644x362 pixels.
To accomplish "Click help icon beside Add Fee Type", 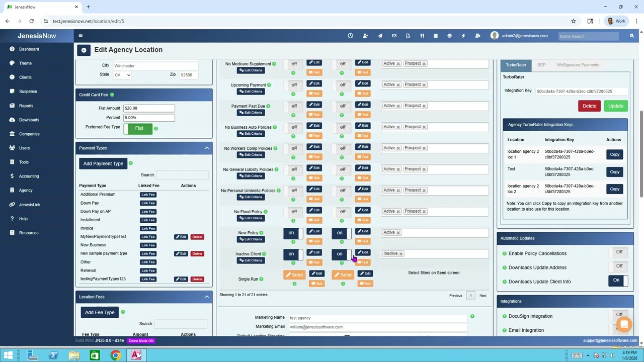I will click(x=122, y=312).
